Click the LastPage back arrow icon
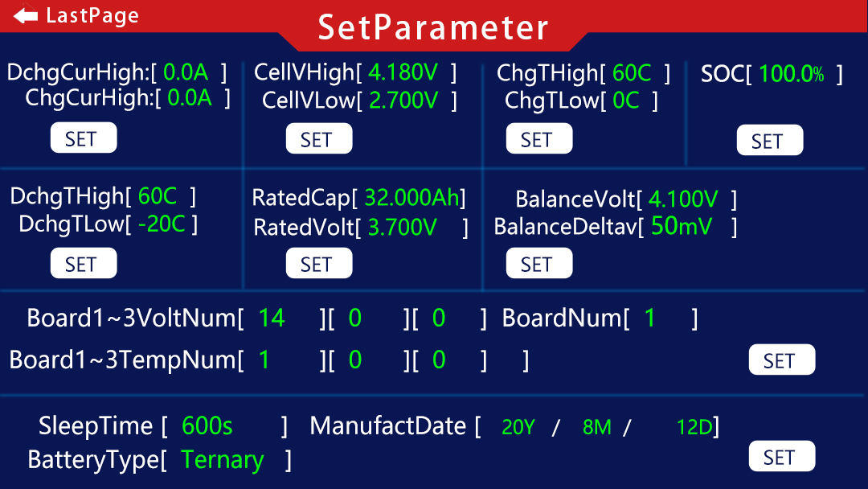The image size is (868, 489). 26,16
